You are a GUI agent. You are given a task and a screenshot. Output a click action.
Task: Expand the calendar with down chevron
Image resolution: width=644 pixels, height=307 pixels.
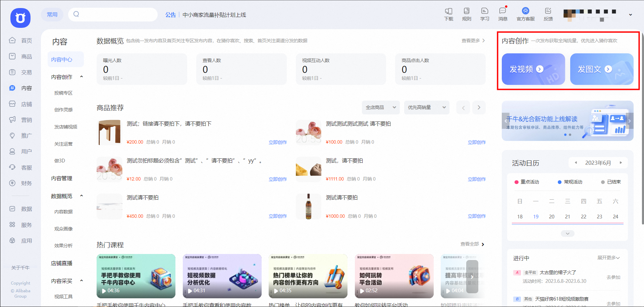(568, 234)
